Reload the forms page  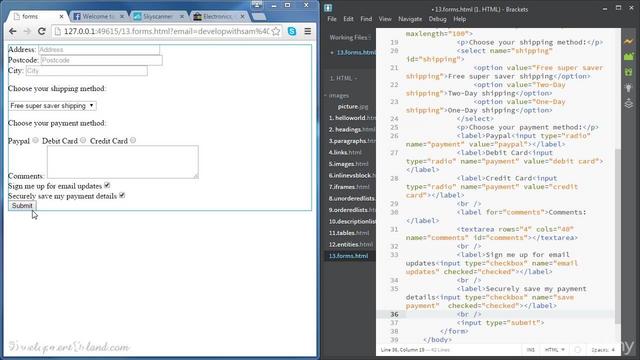(x=42, y=31)
